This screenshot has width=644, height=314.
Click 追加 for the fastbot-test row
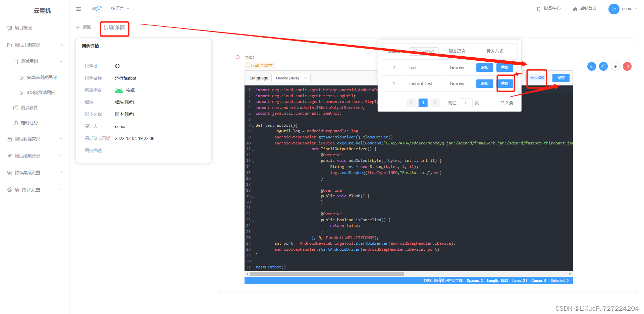[x=485, y=83]
